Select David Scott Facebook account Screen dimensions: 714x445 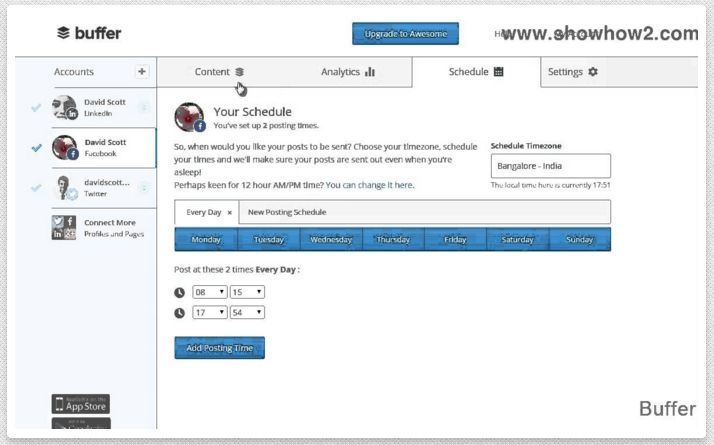tap(104, 148)
